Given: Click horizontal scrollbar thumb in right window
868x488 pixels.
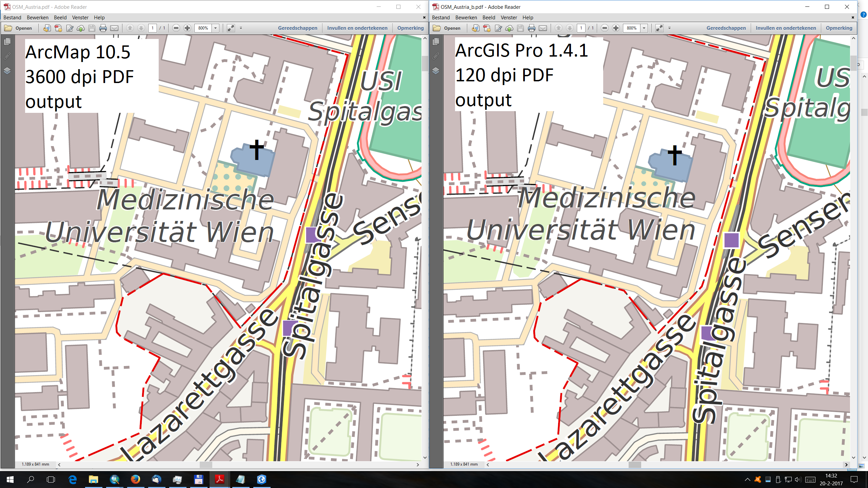Looking at the screenshot, I should point(635,465).
